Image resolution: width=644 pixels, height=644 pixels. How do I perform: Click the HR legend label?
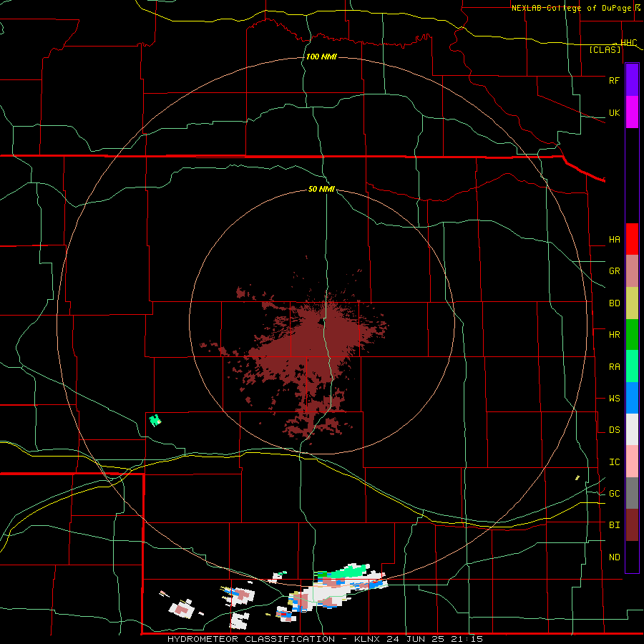pyautogui.click(x=614, y=335)
